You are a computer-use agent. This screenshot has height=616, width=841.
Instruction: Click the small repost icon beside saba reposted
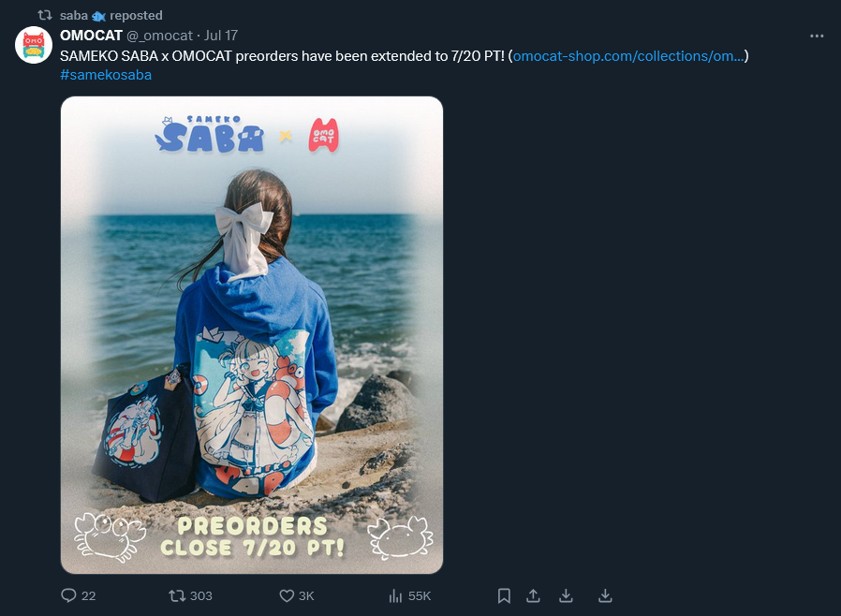point(45,15)
